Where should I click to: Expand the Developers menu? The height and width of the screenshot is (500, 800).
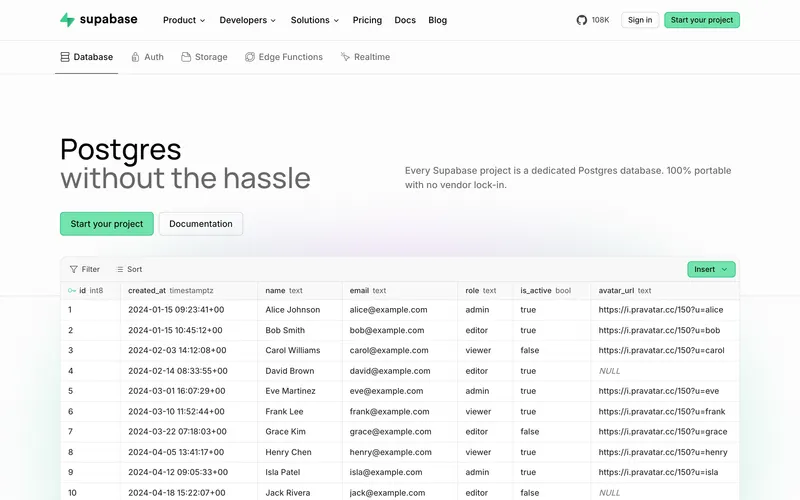247,20
